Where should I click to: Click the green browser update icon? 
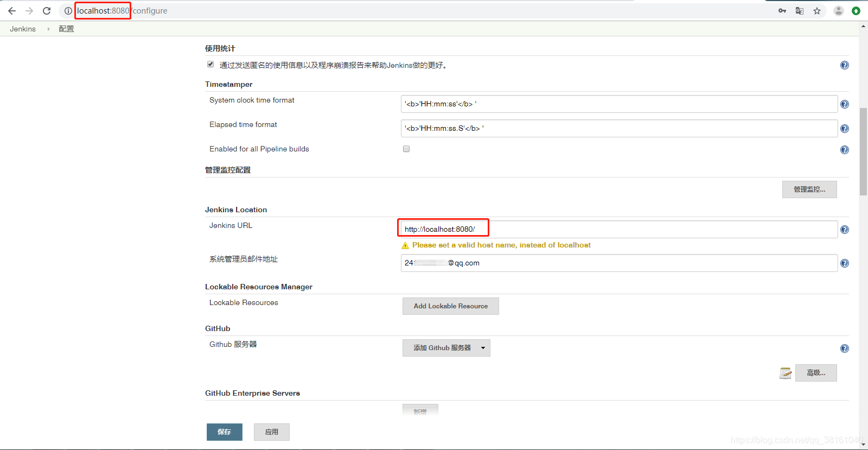tap(856, 11)
